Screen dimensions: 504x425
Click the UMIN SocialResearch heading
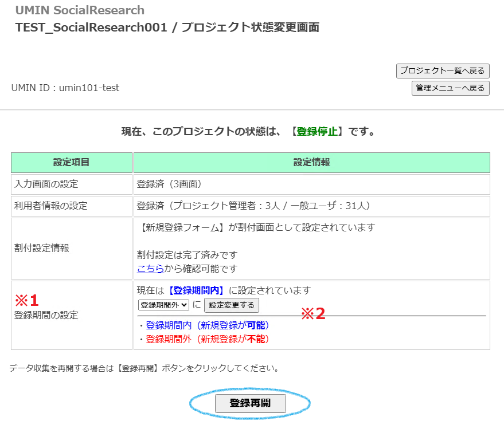point(80,10)
